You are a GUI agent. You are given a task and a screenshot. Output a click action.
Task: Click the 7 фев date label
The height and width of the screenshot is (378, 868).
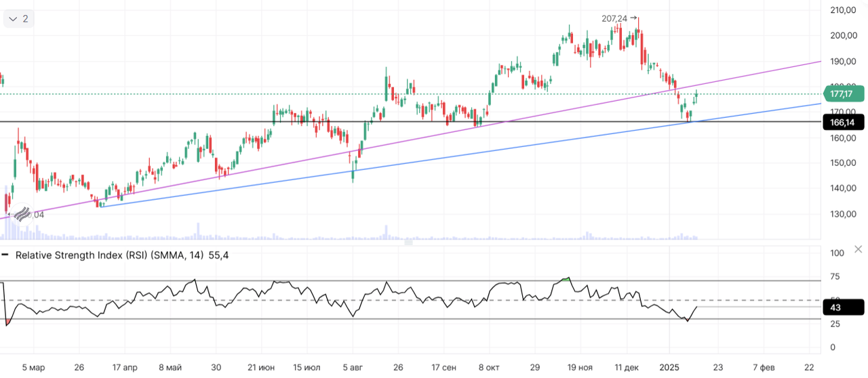(764, 368)
